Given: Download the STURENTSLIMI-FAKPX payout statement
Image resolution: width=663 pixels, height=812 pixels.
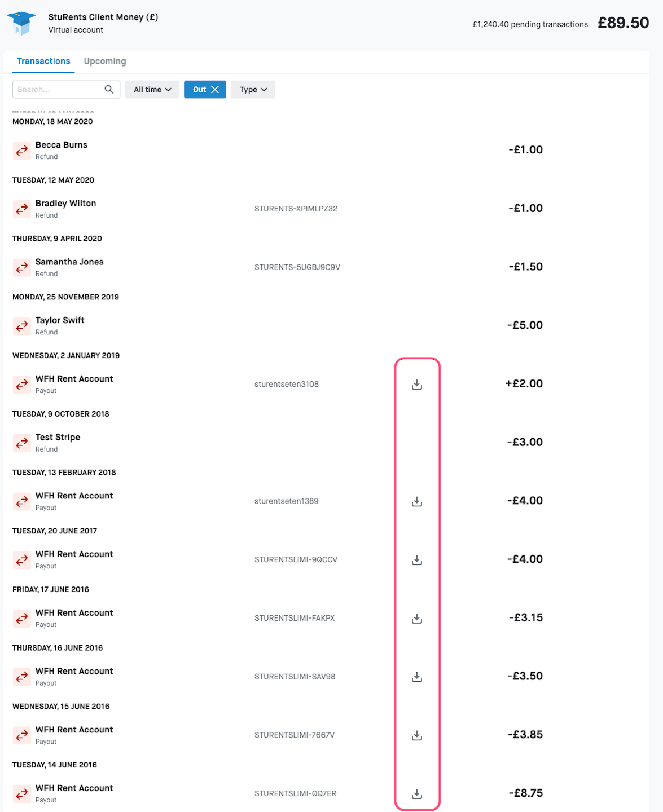Looking at the screenshot, I should click(x=417, y=619).
